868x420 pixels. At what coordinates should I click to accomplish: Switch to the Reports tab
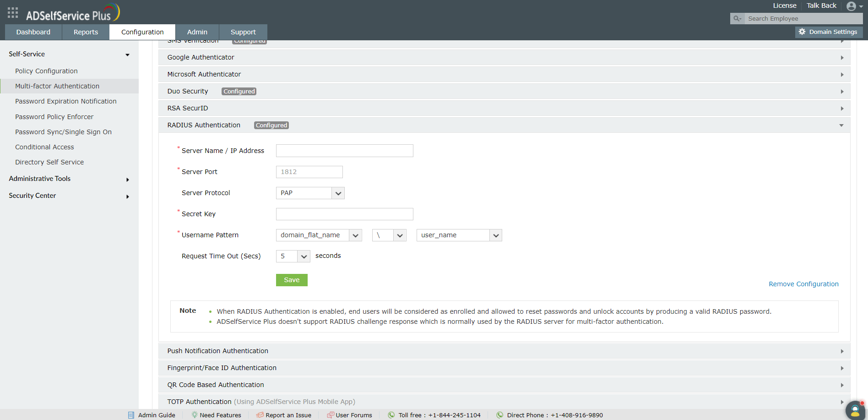[86, 32]
